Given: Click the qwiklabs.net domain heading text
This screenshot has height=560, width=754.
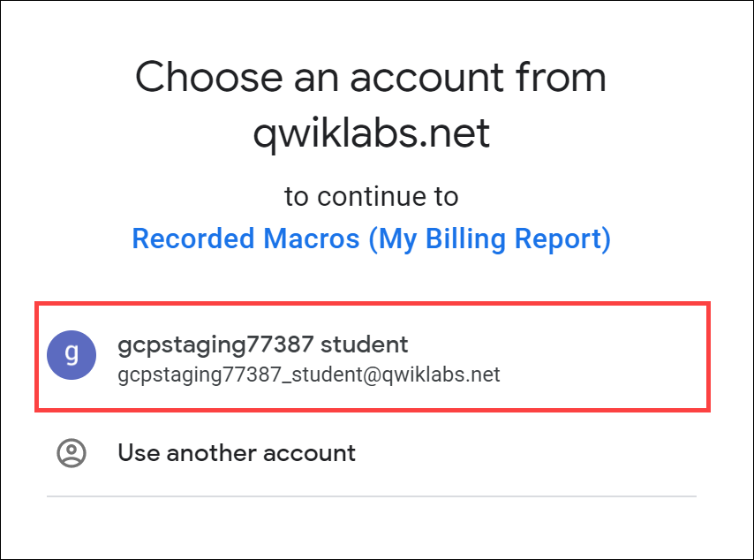Looking at the screenshot, I should click(371, 133).
